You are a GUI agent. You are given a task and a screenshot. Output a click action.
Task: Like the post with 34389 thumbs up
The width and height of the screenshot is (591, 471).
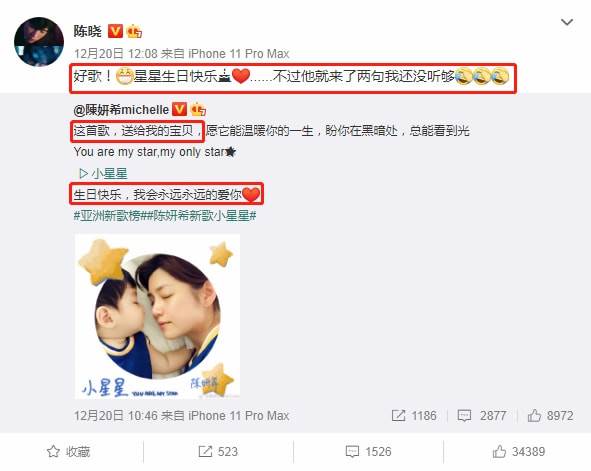519,451
